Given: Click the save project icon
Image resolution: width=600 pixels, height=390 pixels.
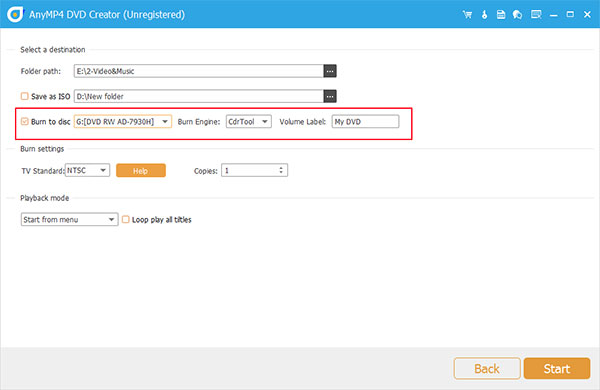Looking at the screenshot, I should pyautogui.click(x=501, y=15).
